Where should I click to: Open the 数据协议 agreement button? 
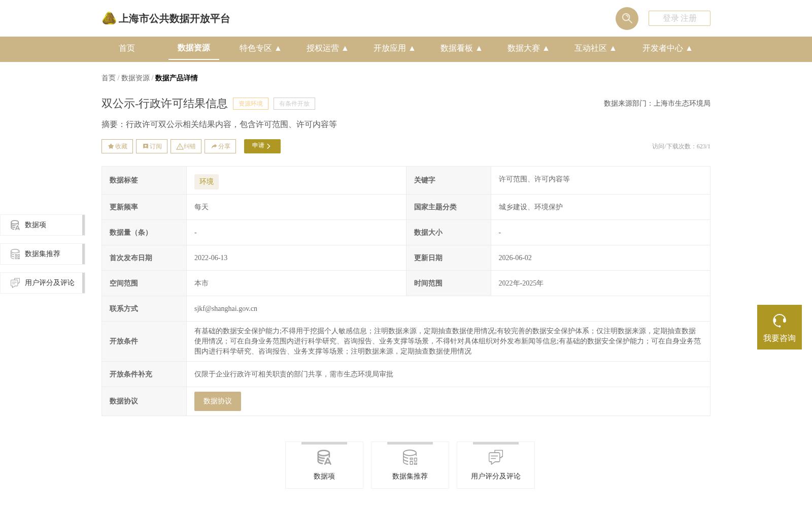[x=218, y=401]
